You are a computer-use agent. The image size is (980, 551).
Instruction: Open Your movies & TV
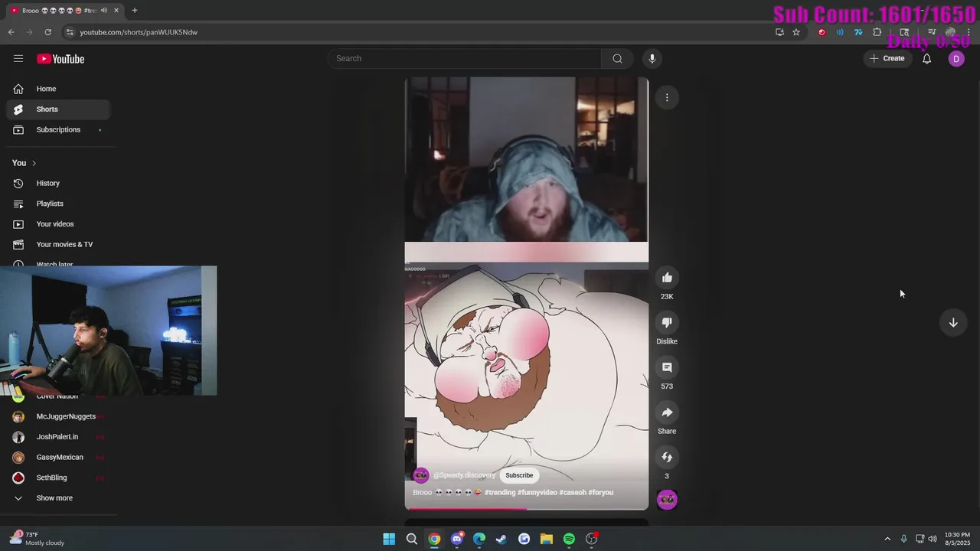58,245
